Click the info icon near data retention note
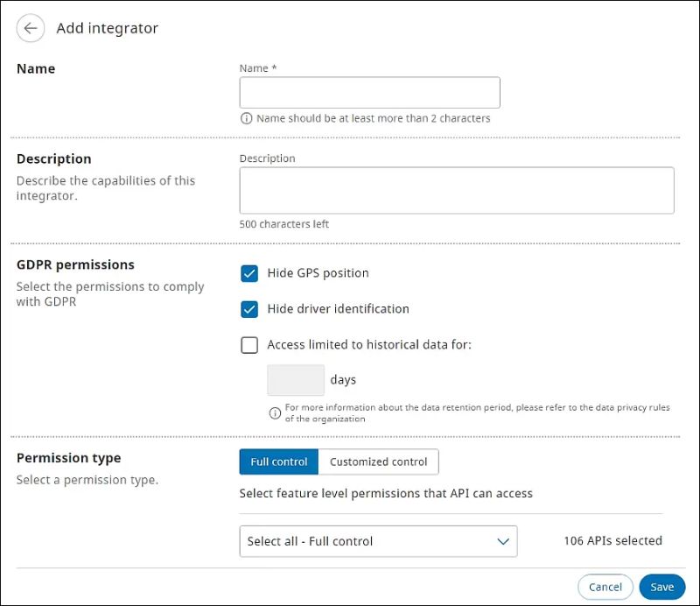The image size is (700, 606). (275, 412)
